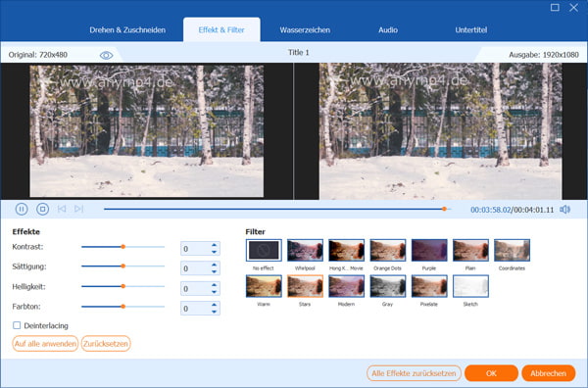Click the playback progress bar handle
Screen dimensions: 588x388
(x=444, y=209)
